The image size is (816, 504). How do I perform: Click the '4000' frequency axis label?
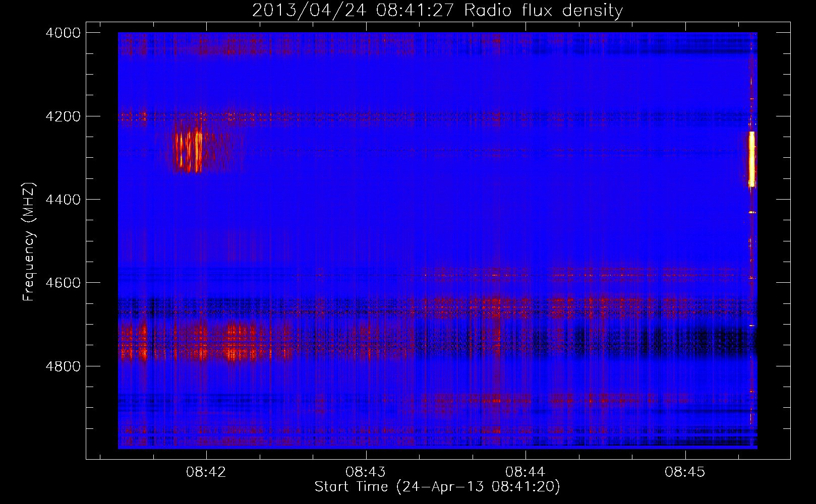tap(63, 33)
